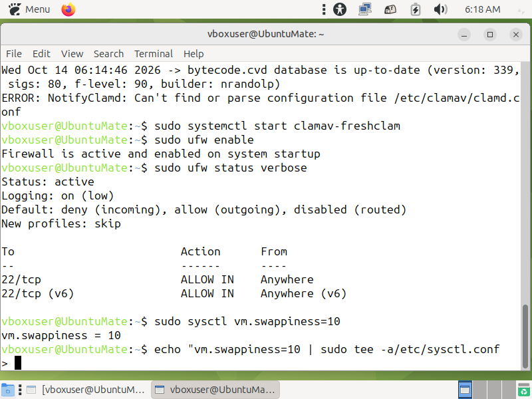Click the 'Default: deny (incoming)' policy line

point(203,209)
